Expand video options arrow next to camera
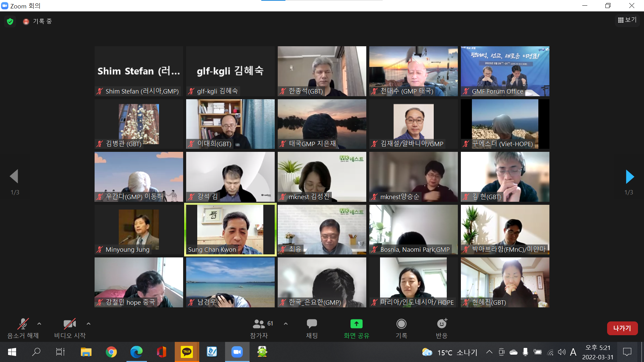 tap(89, 324)
